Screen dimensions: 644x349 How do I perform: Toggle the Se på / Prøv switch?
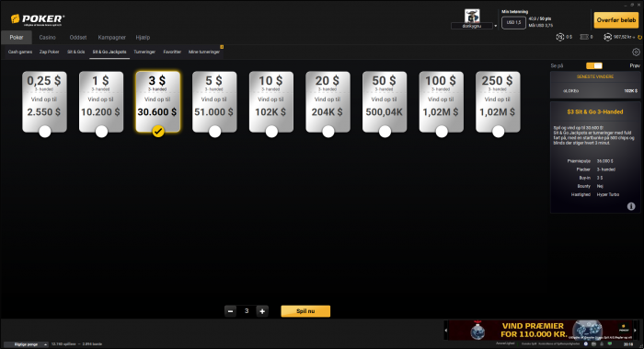click(x=594, y=65)
